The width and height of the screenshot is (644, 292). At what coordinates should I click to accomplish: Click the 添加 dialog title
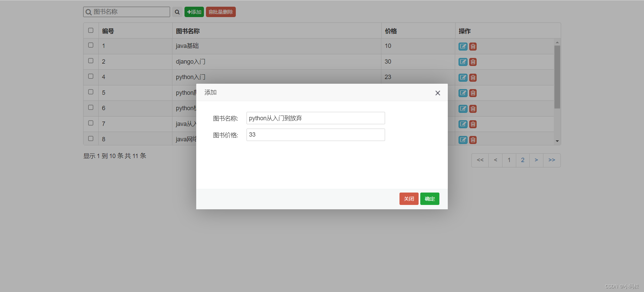tap(211, 92)
